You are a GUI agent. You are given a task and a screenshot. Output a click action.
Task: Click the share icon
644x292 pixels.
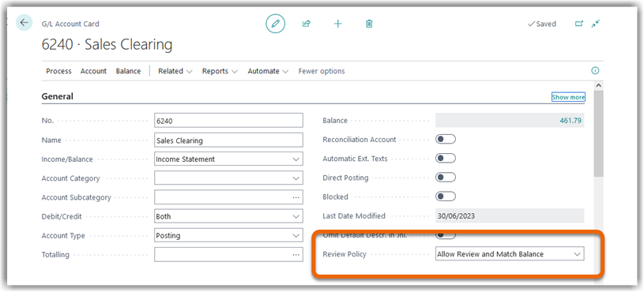coord(306,24)
